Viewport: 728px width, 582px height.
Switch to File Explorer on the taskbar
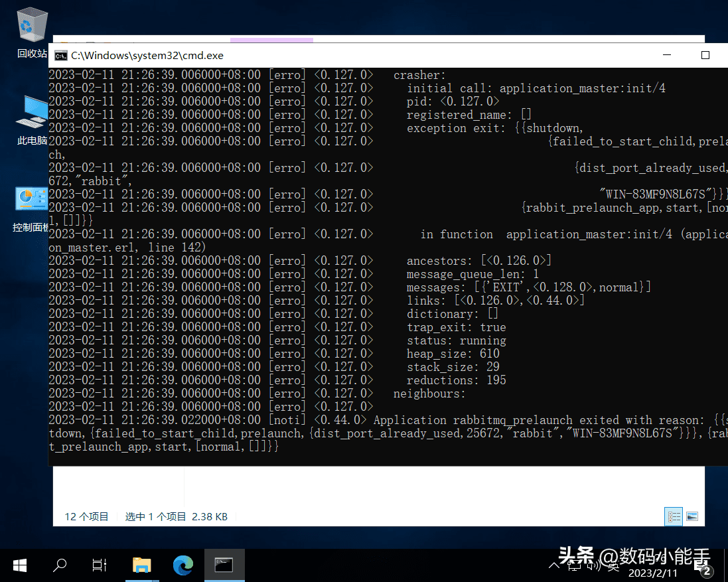pyautogui.click(x=141, y=565)
